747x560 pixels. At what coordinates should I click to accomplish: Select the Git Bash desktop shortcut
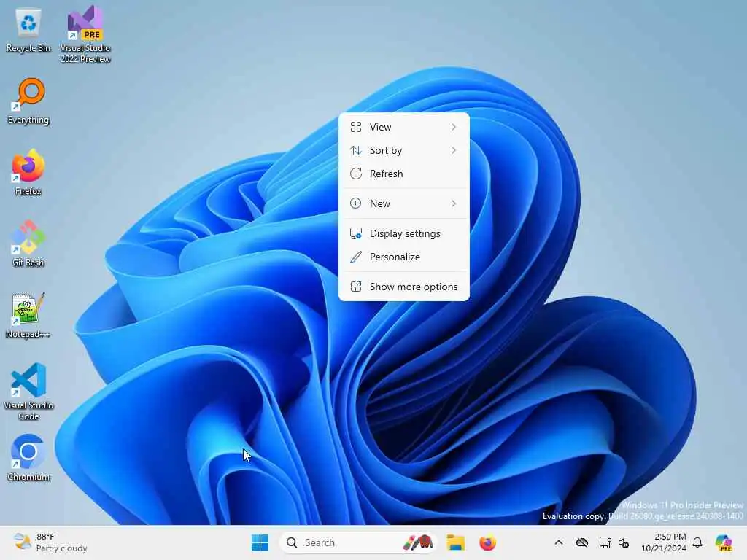28,244
